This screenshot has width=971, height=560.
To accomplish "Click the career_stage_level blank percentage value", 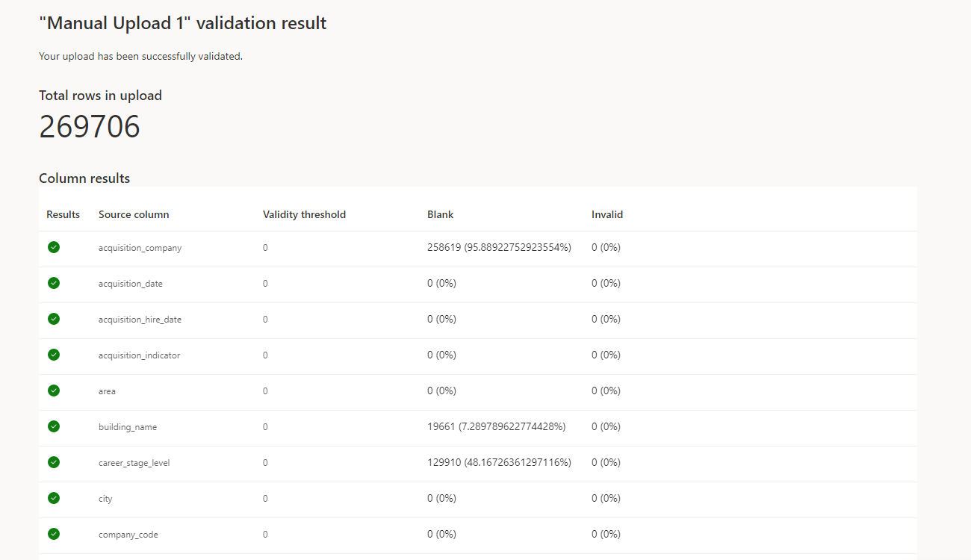I will click(518, 463).
